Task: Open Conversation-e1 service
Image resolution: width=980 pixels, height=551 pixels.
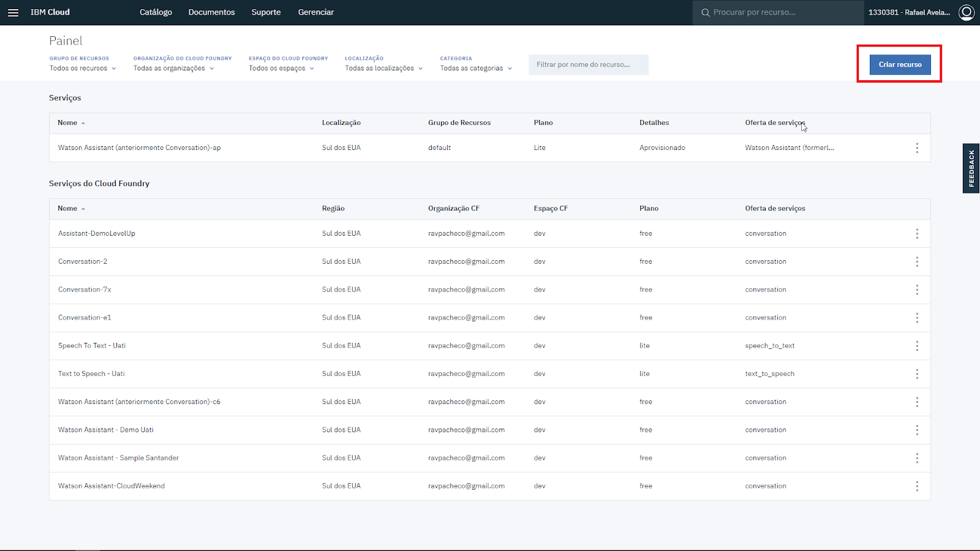Action: pos(85,318)
